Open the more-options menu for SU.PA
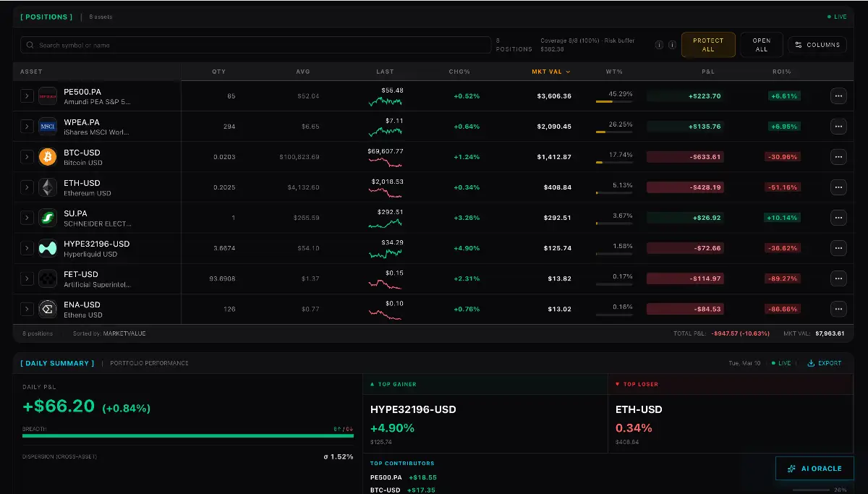The width and height of the screenshot is (868, 494). pos(838,218)
